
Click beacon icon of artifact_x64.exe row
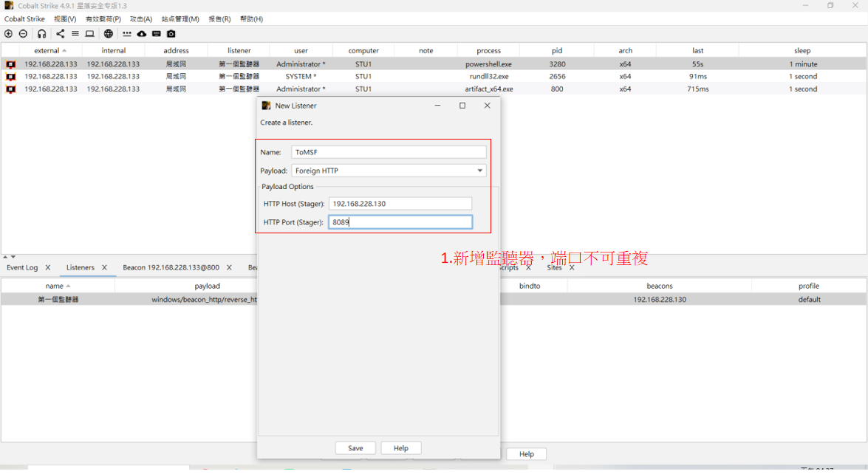tap(10, 89)
